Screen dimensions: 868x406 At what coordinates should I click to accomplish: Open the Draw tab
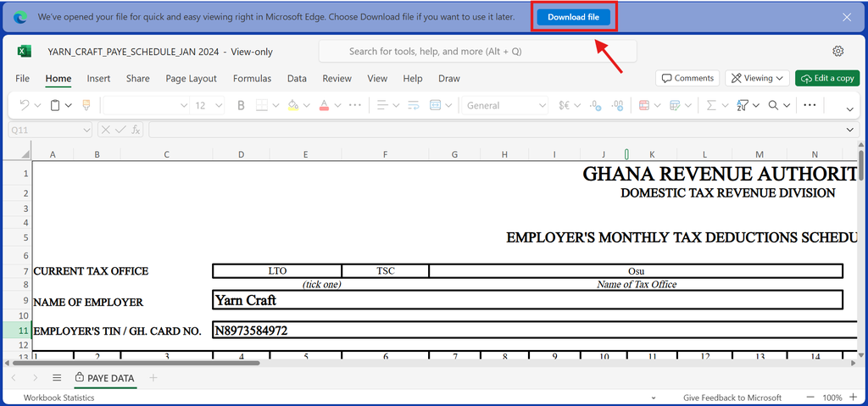(449, 79)
